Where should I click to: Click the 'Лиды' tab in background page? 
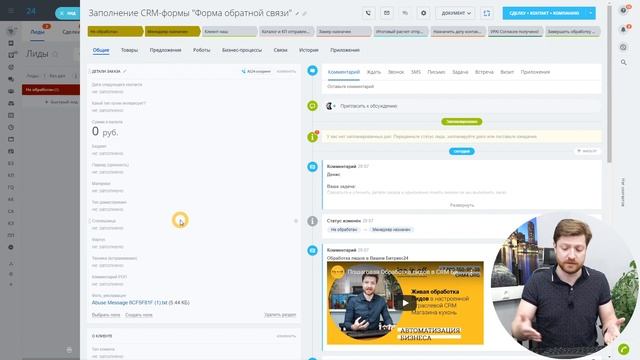click(x=38, y=32)
